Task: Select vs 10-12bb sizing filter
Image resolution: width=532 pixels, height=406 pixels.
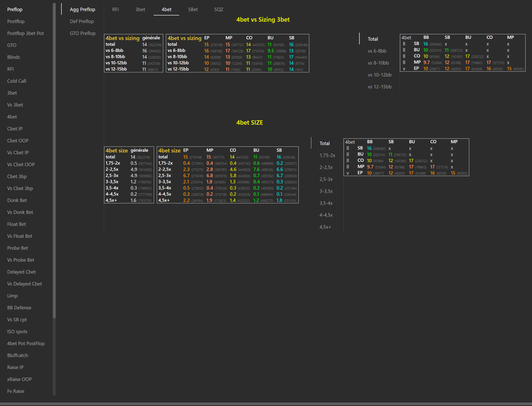Action: click(379, 75)
